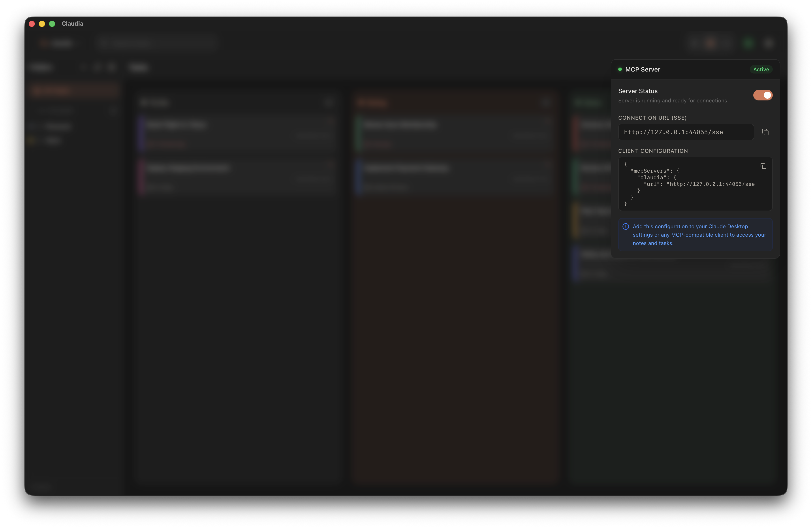Click the Active status badge
Screen dimensions: 812x528
[x=761, y=69]
